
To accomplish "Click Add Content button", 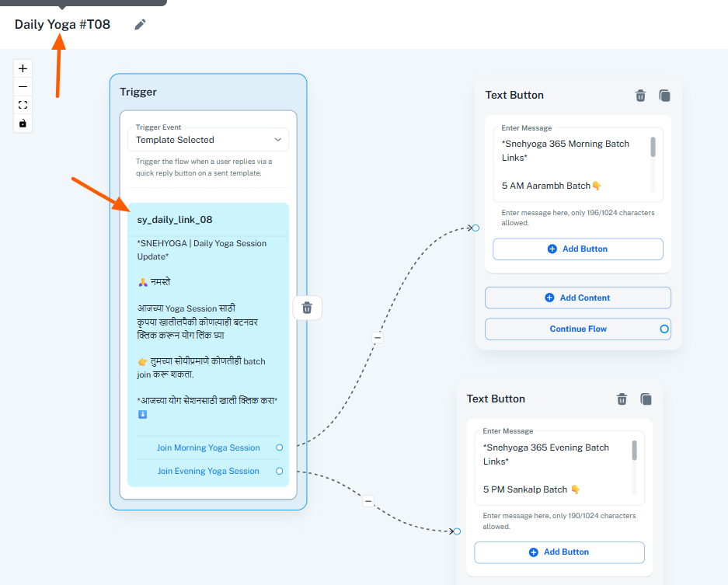I will coord(577,298).
